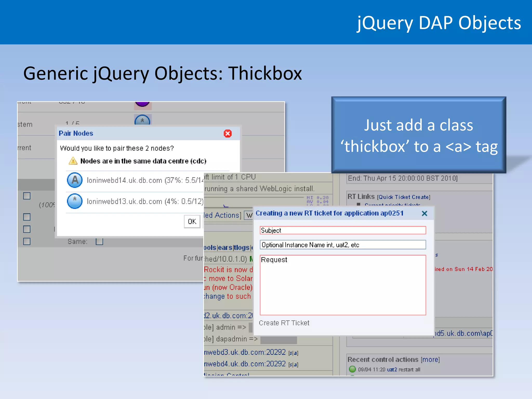Toggle the 'Same:' checkbox

coord(99,241)
